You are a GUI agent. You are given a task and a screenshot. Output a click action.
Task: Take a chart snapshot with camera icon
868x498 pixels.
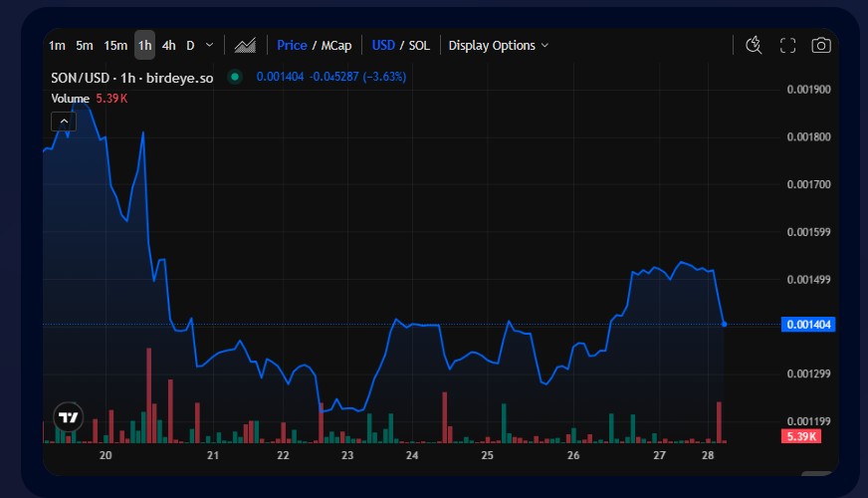pyautogui.click(x=821, y=45)
